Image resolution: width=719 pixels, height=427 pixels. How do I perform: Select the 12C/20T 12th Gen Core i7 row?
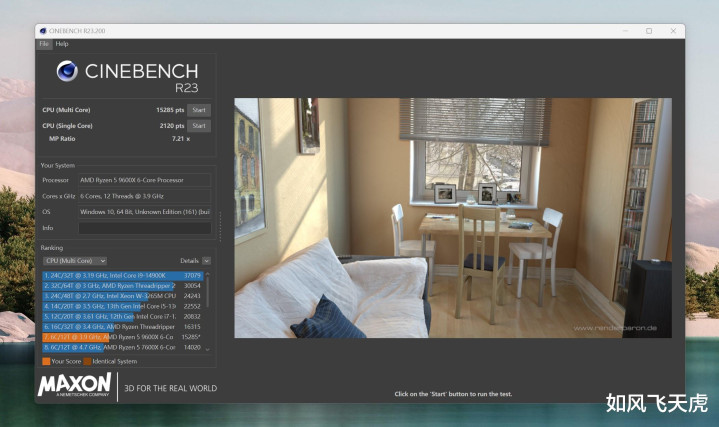[122, 316]
